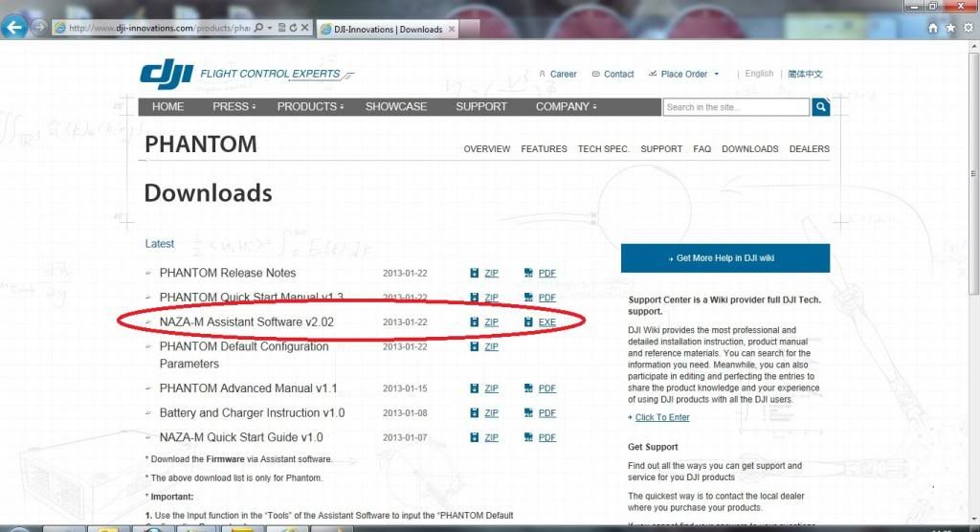Screen dimensions: 980x532
Task: Click ZIP disk icon for Battery and Charger Instruction
Action: 475,412
